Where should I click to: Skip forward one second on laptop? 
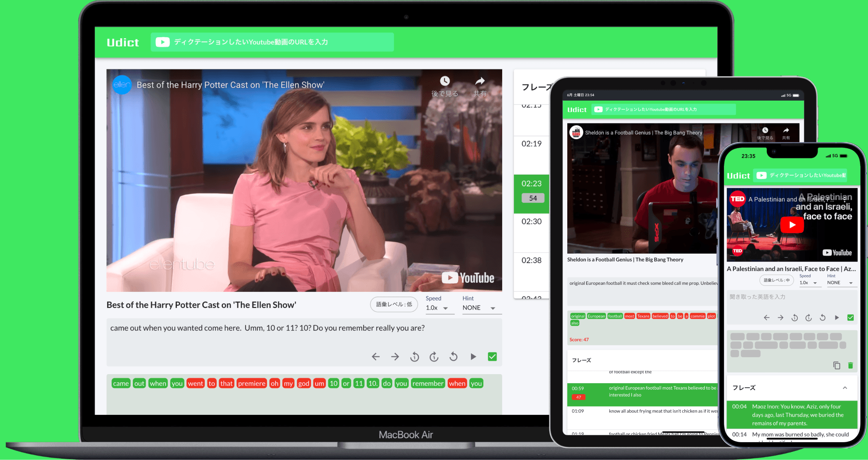(434, 357)
